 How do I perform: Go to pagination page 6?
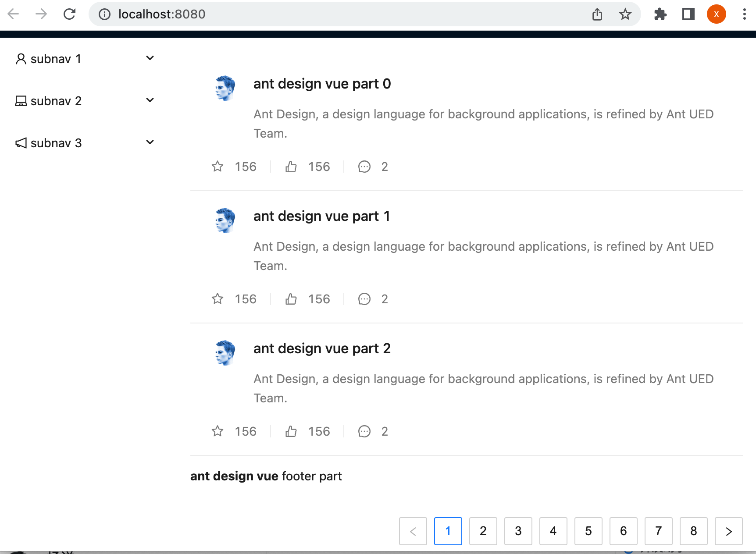tap(624, 531)
